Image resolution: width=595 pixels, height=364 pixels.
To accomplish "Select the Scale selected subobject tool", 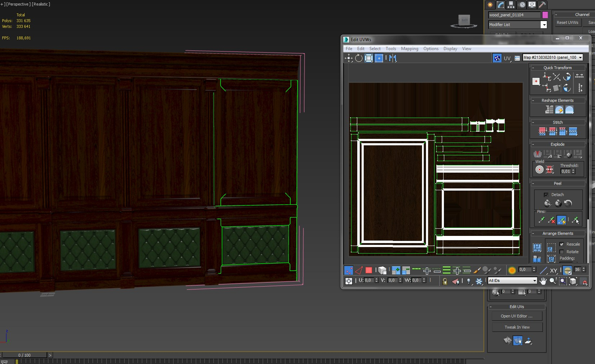I will (369, 58).
